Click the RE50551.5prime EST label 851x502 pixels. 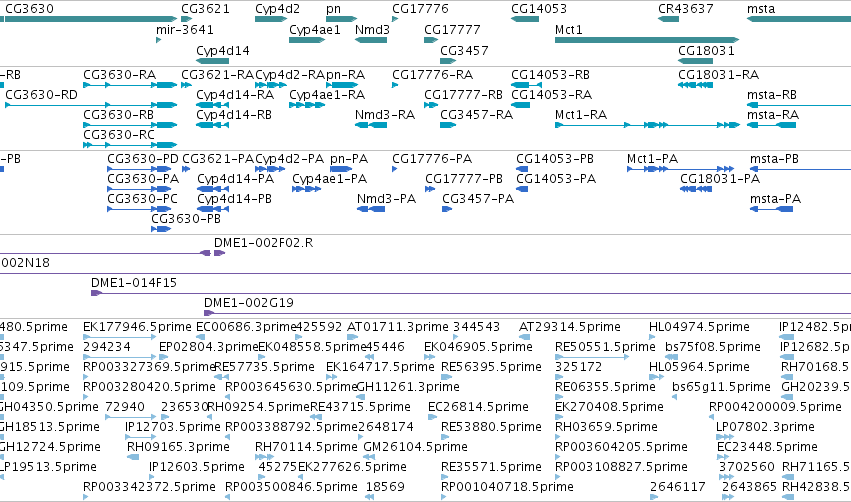(x=605, y=347)
